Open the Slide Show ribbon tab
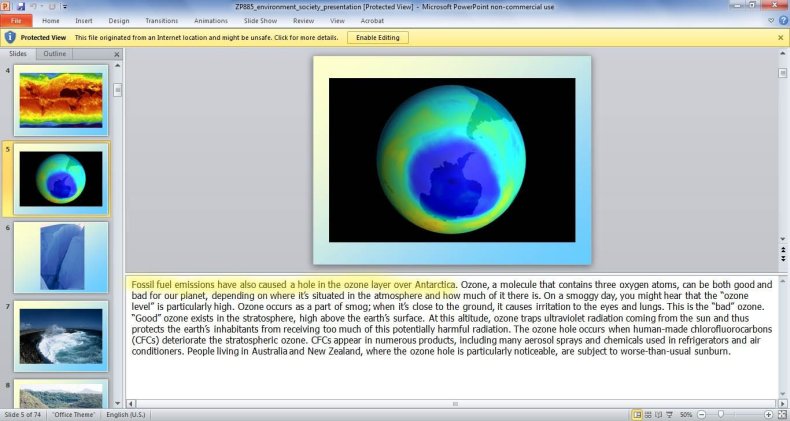 coord(260,21)
